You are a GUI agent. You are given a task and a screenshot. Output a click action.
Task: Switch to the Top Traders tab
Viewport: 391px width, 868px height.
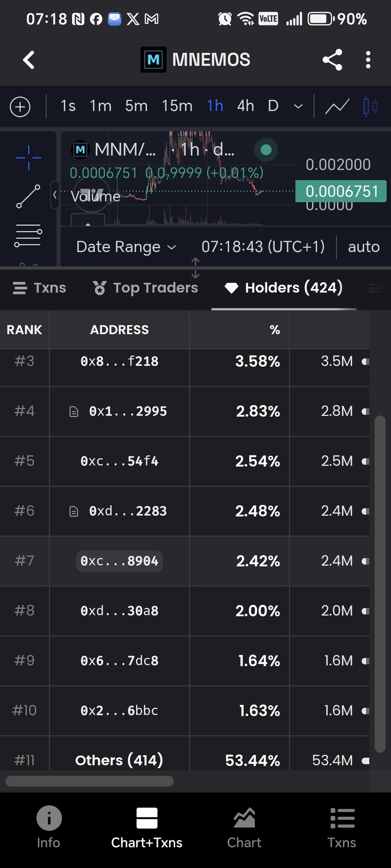click(x=145, y=288)
